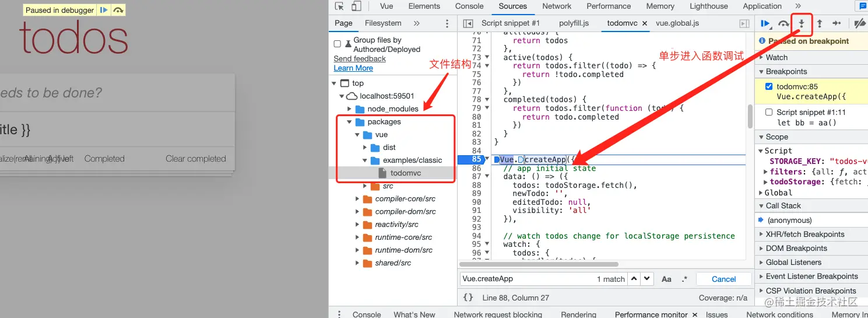The image size is (868, 318).
Task: Enable Group files by Authored/Deployed
Action: point(337,44)
